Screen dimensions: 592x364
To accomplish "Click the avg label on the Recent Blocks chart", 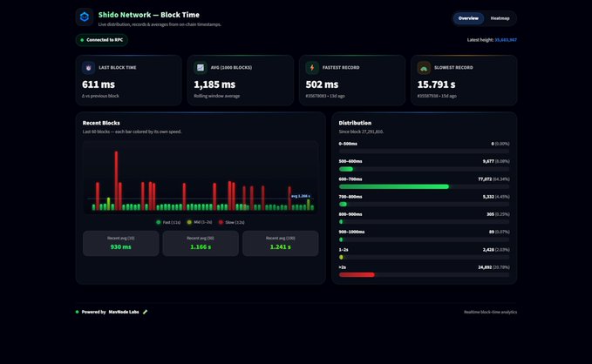I will coord(301,196).
